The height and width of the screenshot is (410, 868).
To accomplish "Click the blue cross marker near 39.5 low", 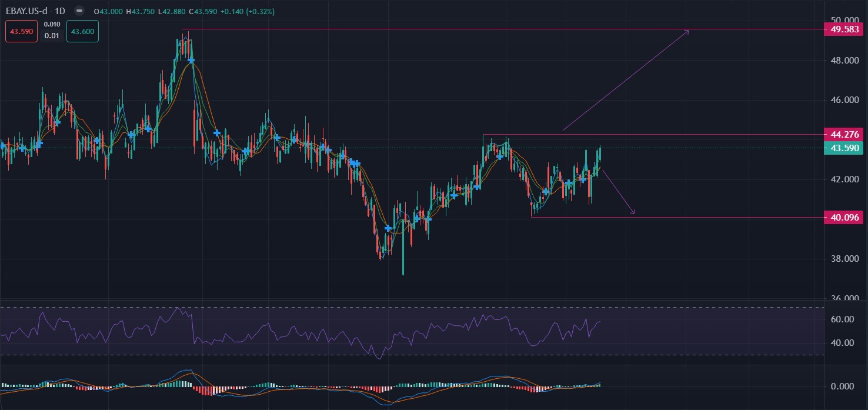I will [x=388, y=228].
